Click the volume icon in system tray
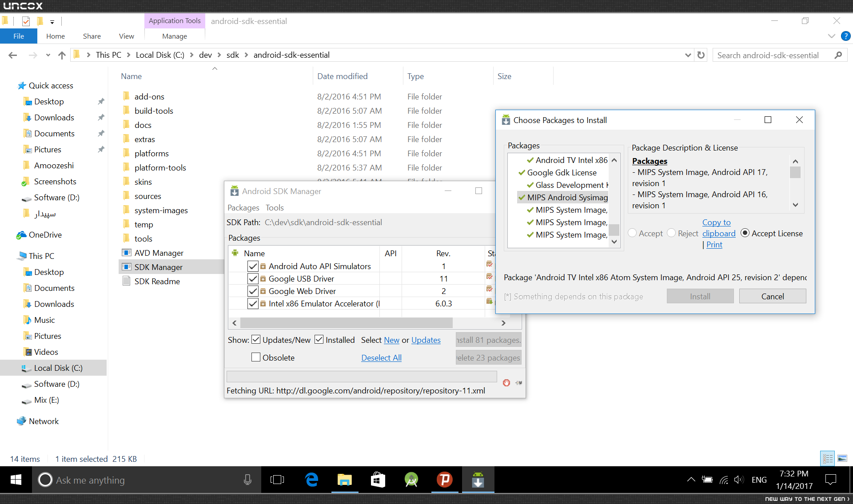Screen dimensions: 853x504 point(739,480)
